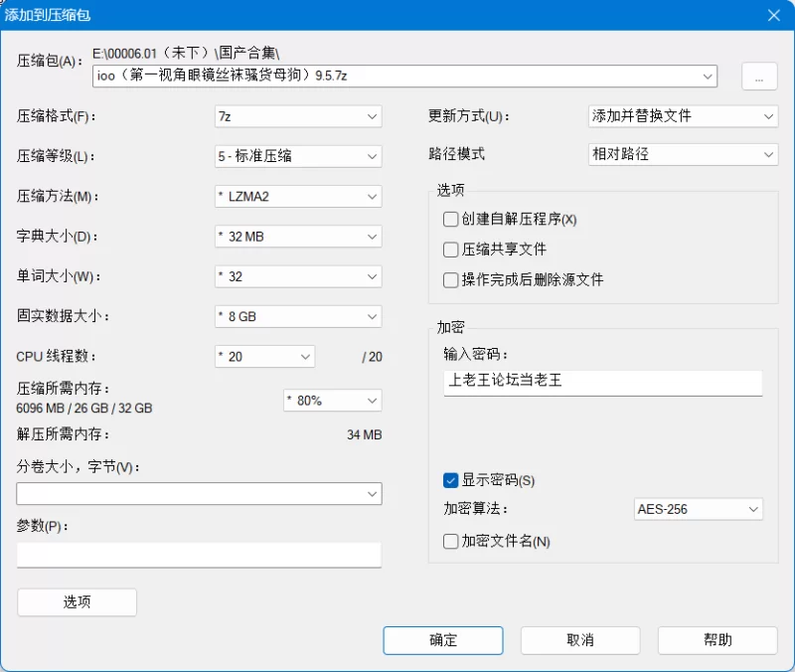The width and height of the screenshot is (795, 672).
Task: Click the 选项 button at bottom left
Action: tap(78, 602)
